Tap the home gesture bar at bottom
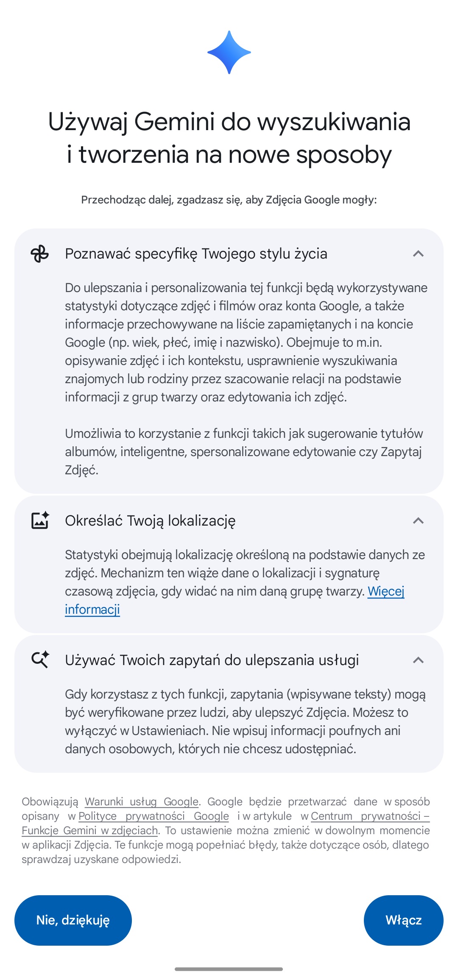This screenshot has height=980, width=458. coord(229,969)
